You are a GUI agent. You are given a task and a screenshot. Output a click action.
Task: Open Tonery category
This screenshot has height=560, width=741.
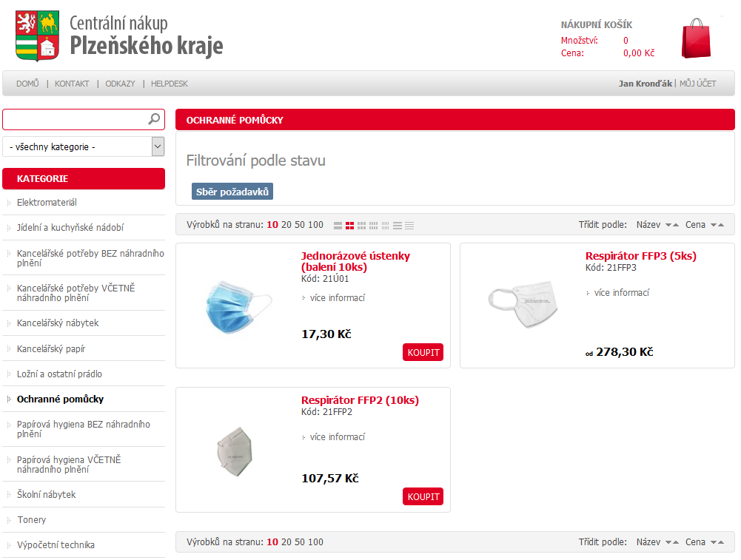pyautogui.click(x=32, y=520)
